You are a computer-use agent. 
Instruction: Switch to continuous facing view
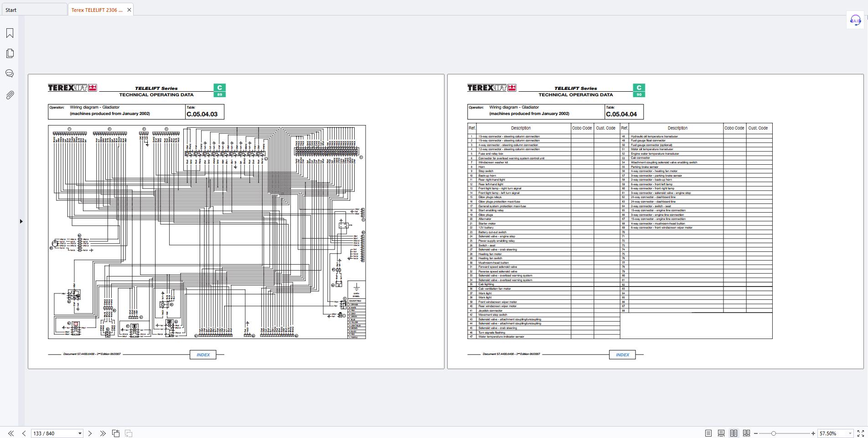pos(746,433)
